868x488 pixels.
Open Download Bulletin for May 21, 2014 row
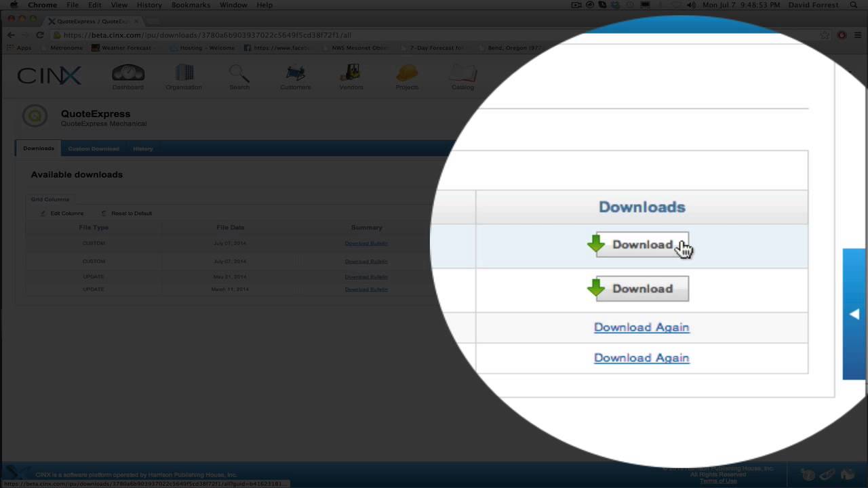[366, 277]
